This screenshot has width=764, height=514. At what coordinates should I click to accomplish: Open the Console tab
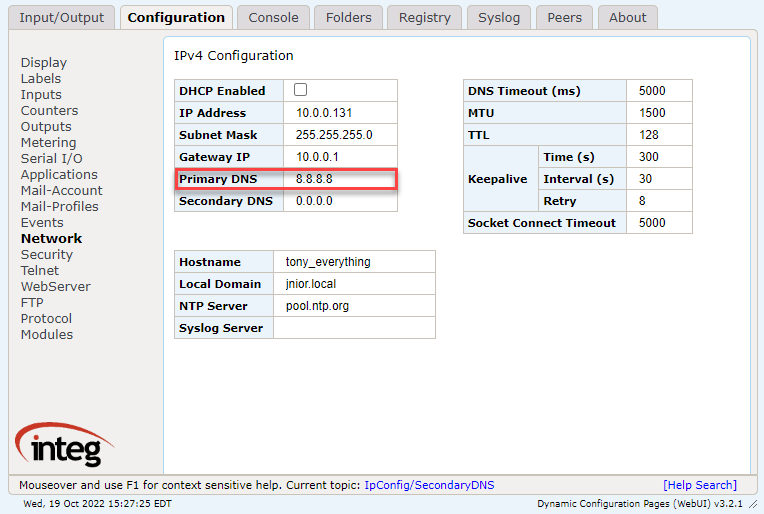273,17
